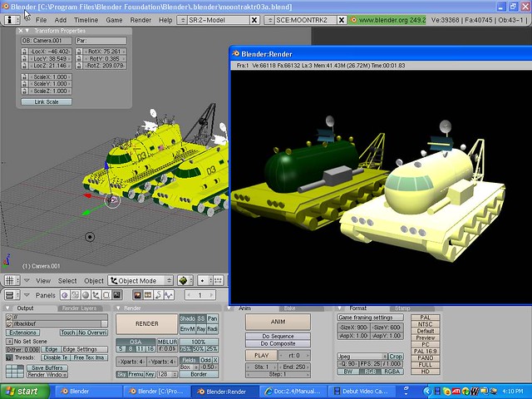Select the Logic context button in Panels

pyautogui.click(x=65, y=295)
